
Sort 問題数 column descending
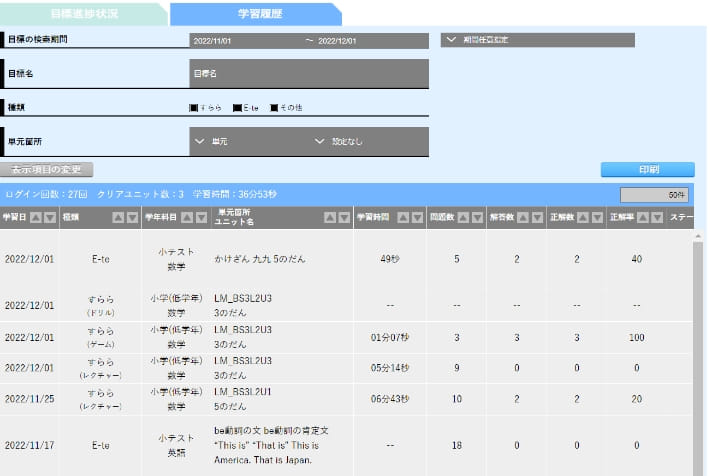476,217
